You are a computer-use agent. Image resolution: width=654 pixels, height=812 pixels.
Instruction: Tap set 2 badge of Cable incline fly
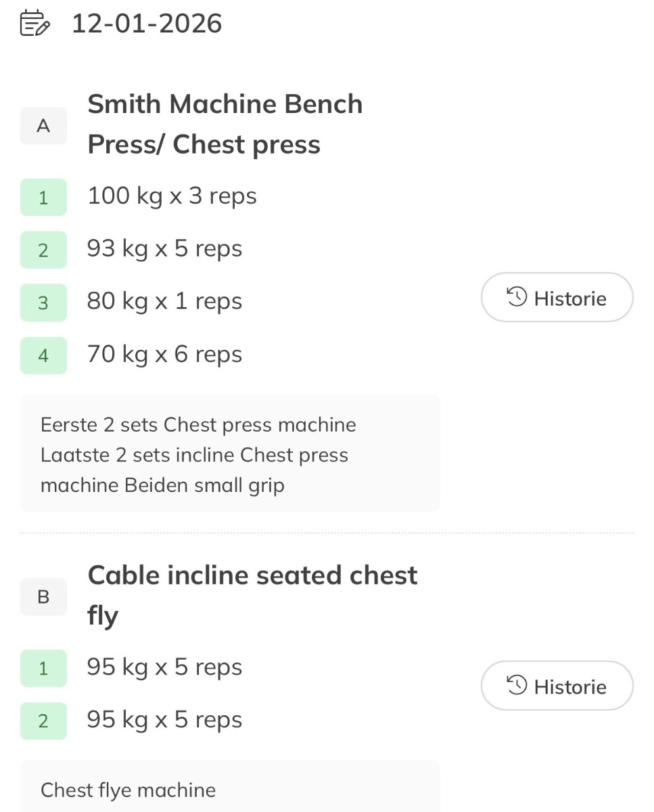(x=43, y=721)
